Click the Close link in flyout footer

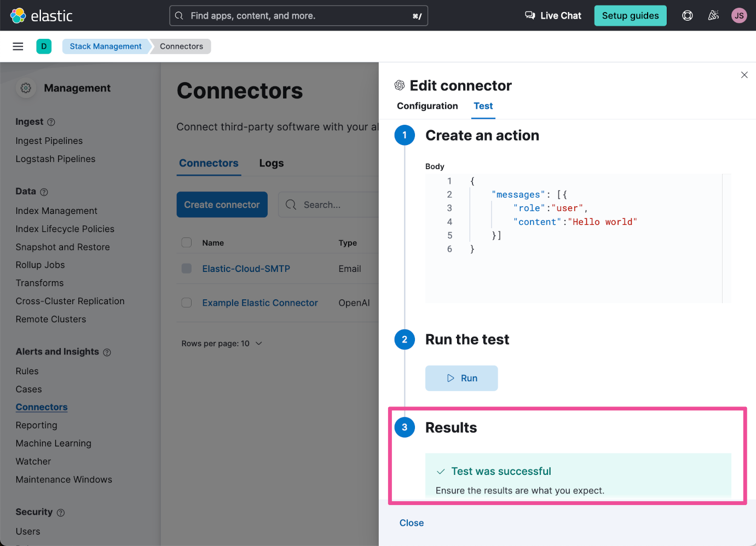411,523
